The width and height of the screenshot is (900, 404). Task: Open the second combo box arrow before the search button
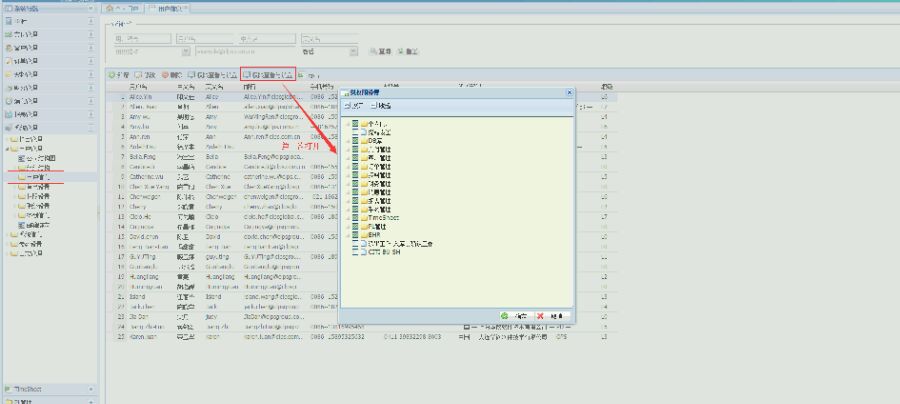click(x=353, y=52)
